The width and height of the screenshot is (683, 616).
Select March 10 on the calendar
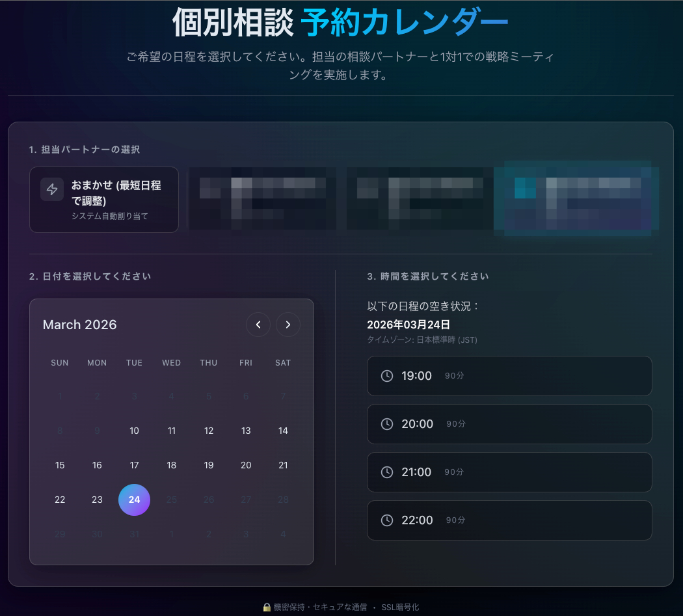coord(134,431)
